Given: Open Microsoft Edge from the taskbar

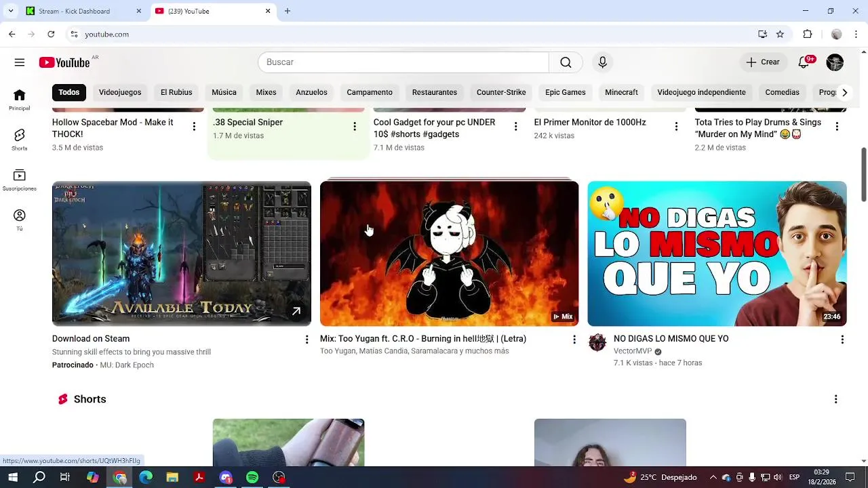Looking at the screenshot, I should [x=146, y=477].
